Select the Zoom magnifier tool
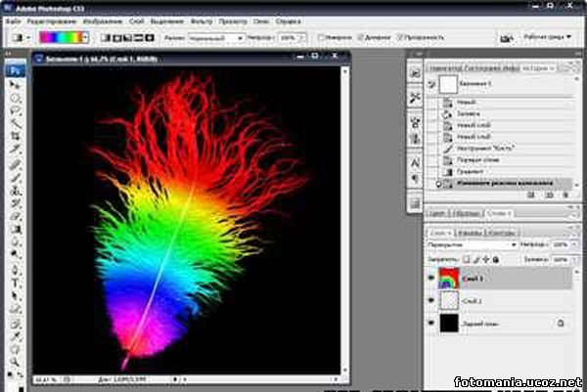Screen dimensions: 587x392 pos(17,362)
